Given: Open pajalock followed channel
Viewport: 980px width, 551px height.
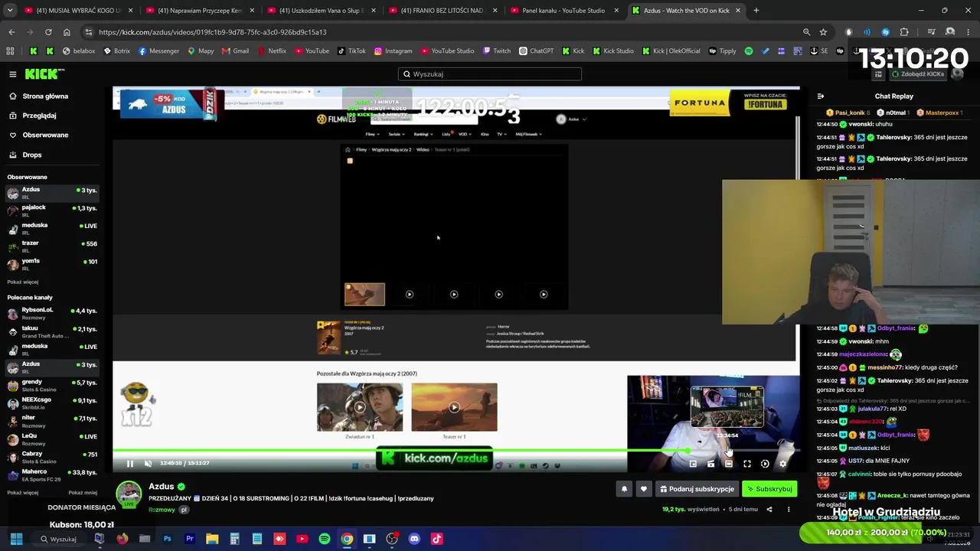Looking at the screenshot, I should [52, 210].
